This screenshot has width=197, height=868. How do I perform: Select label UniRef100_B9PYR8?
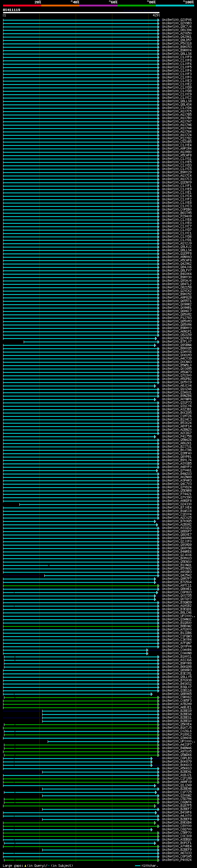pos(177,663)
